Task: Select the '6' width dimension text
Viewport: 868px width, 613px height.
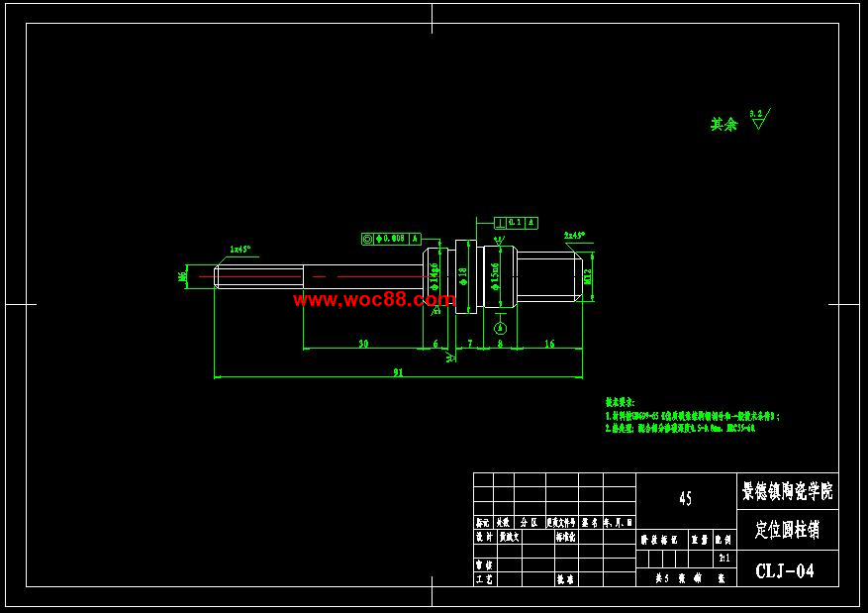Action: pos(435,344)
